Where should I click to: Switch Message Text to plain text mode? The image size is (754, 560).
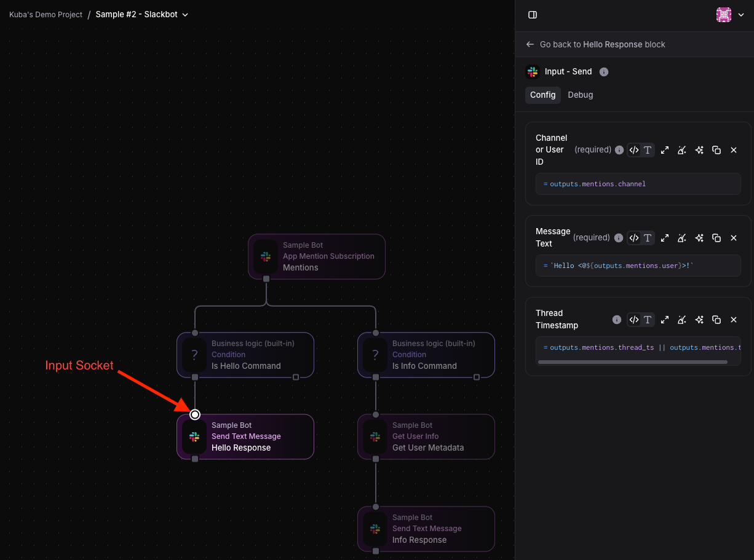(x=648, y=238)
